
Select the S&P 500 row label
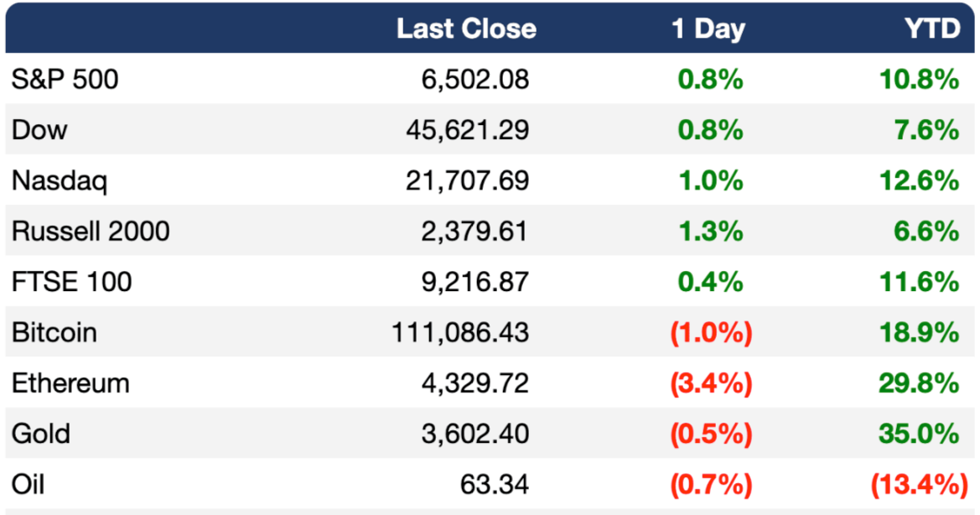pos(65,80)
